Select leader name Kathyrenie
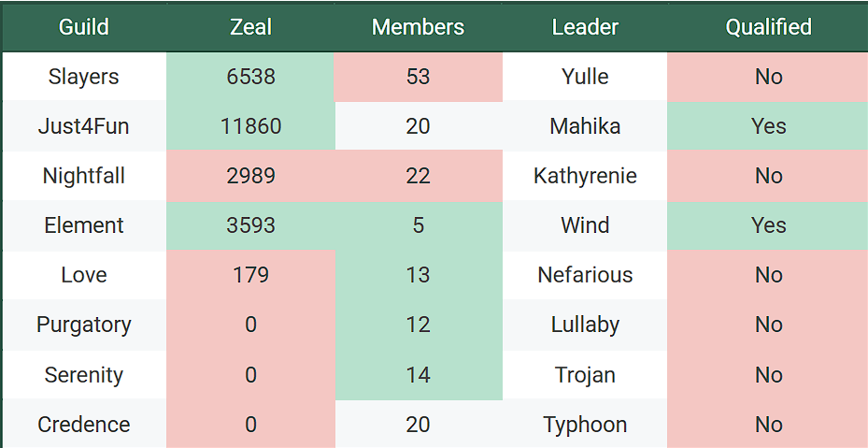Viewport: 868px width, 448px height. [x=585, y=176]
